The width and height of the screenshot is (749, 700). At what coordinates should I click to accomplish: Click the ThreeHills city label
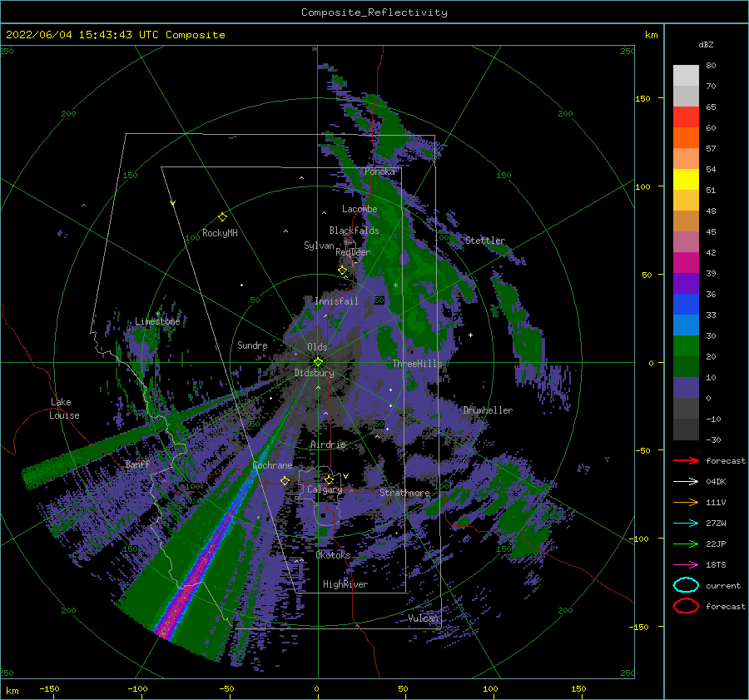point(418,364)
